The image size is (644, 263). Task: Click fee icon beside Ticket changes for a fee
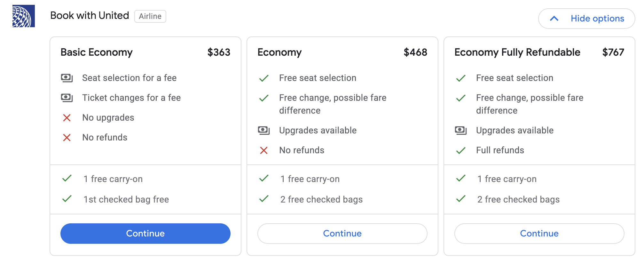67,98
